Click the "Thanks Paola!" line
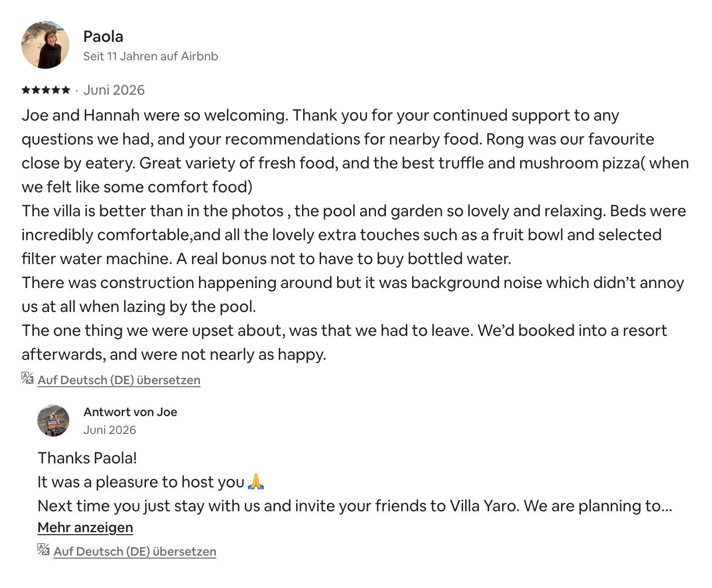 (87, 458)
